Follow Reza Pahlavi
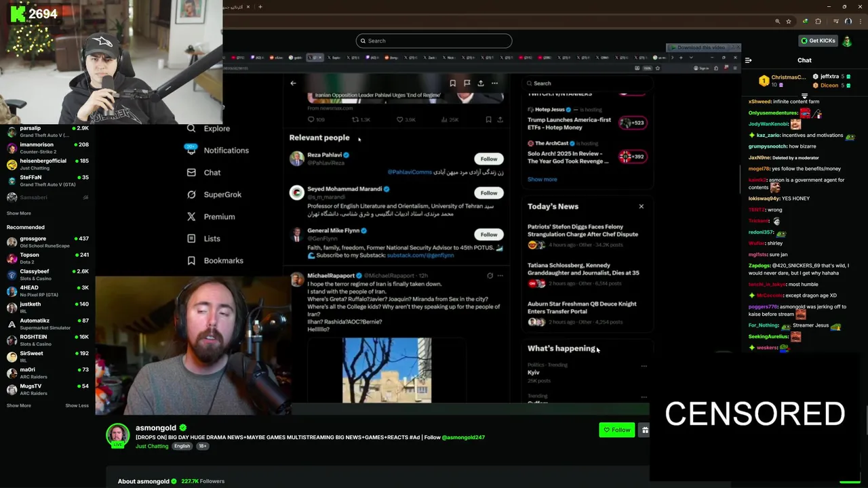Screen dimensions: 868x488 (489, 159)
